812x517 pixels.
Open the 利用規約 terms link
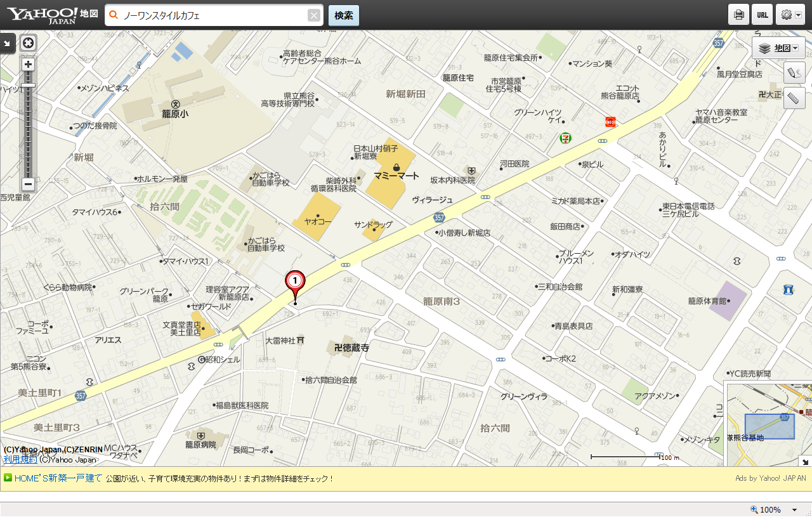[x=20, y=459]
